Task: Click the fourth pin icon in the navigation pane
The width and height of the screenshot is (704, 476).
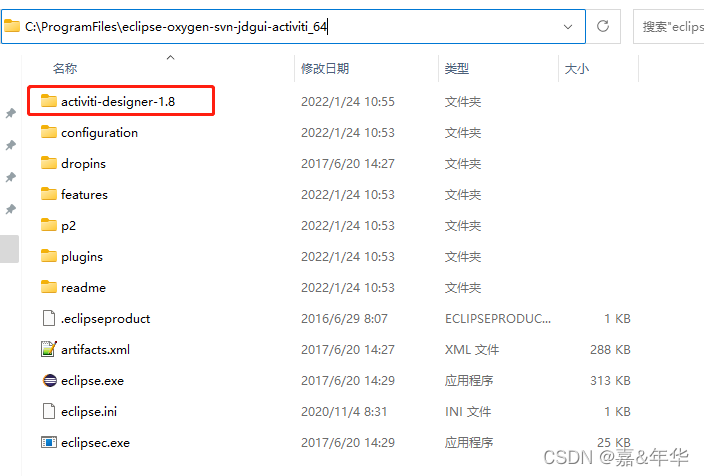Action: [11, 209]
